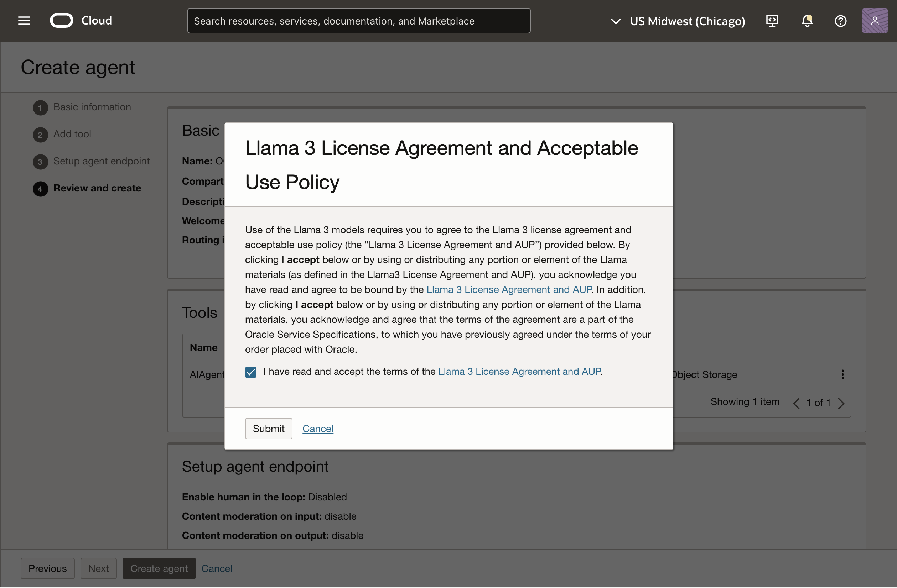897x588 pixels.
Task: Open the help question mark icon
Action: 840,21
